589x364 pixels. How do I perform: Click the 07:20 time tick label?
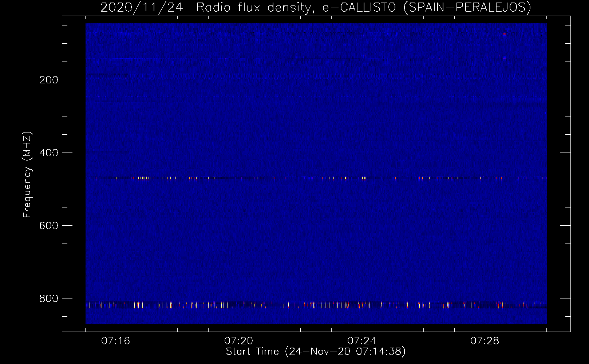(239, 341)
